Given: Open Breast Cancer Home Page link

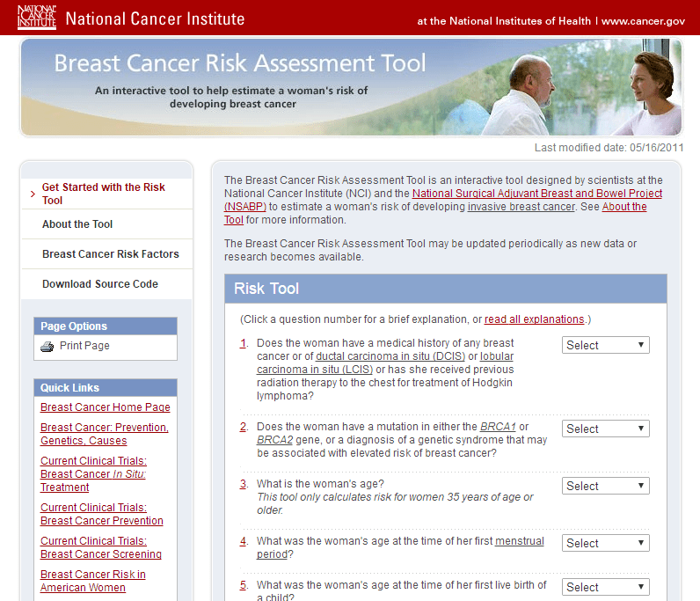Looking at the screenshot, I should click(106, 407).
